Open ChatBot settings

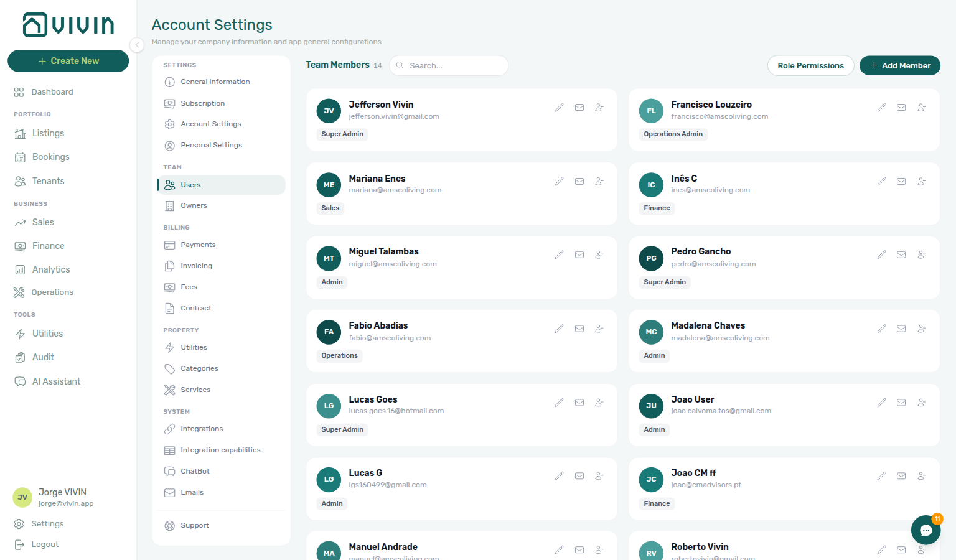click(221, 471)
